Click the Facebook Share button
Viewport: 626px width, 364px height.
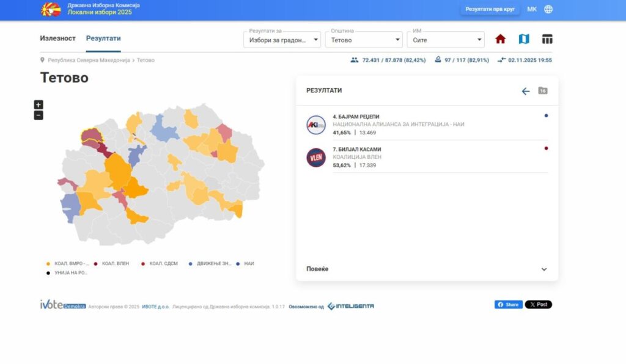tap(508, 305)
